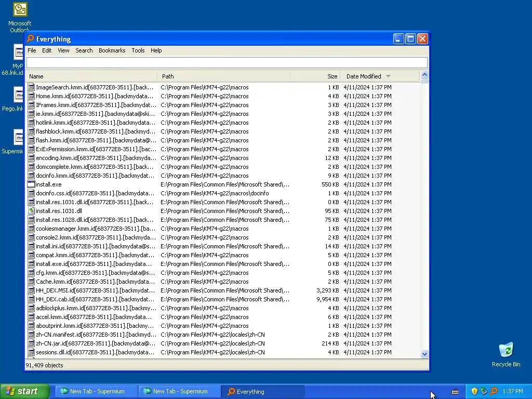Open the Windows Start menu
The height and width of the screenshot is (399, 532).
(x=25, y=391)
